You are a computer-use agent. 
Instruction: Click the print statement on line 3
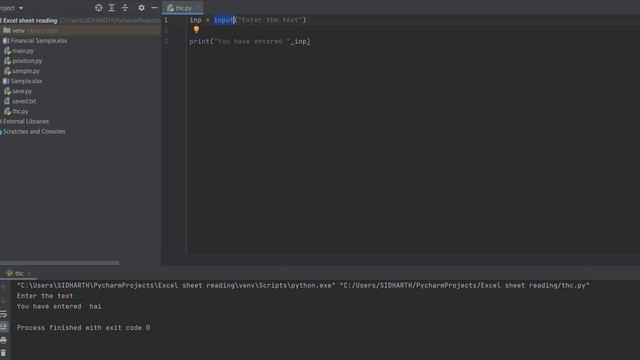pos(250,42)
